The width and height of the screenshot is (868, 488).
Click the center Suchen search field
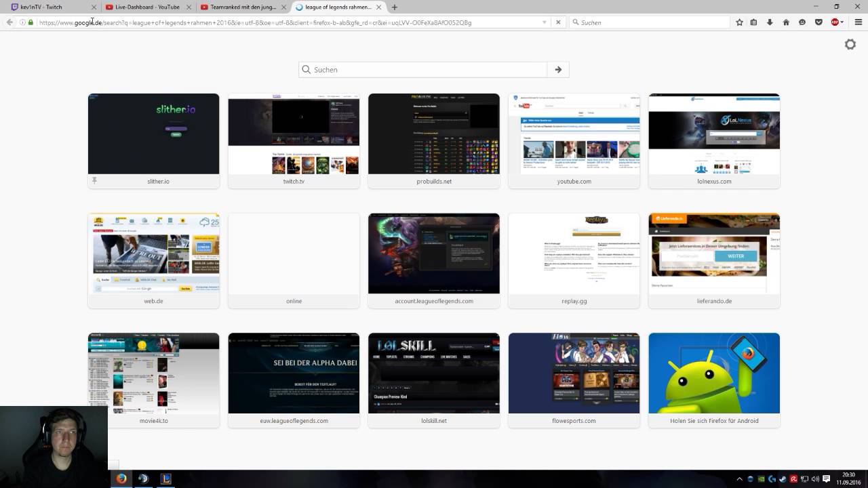click(423, 69)
